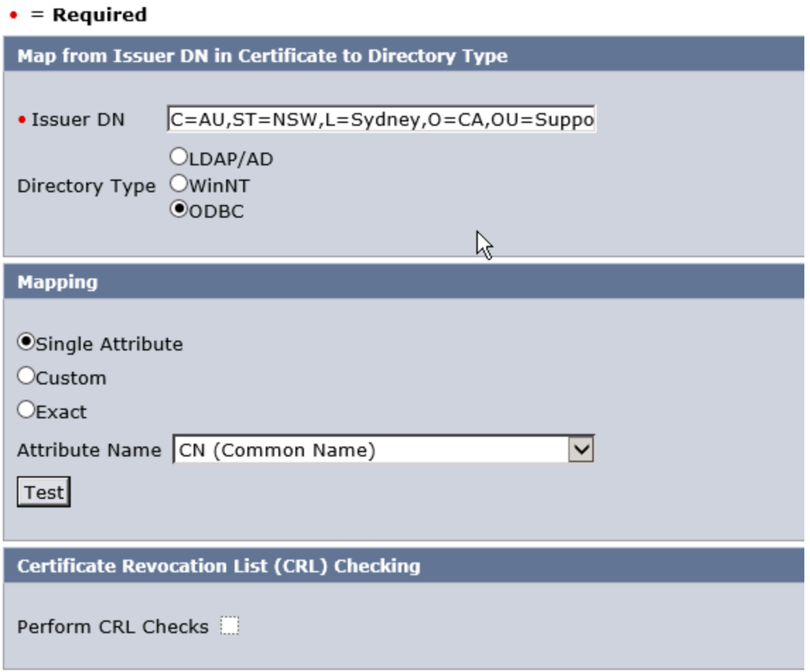Click the Mapping section header
This screenshot has height=672, width=810.
58,283
